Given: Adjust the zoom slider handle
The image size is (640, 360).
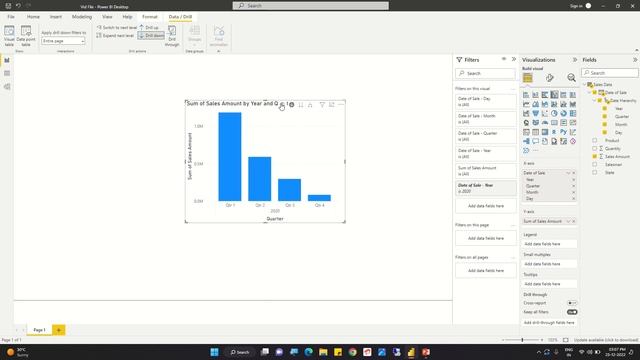Looking at the screenshot, I should click(x=522, y=340).
